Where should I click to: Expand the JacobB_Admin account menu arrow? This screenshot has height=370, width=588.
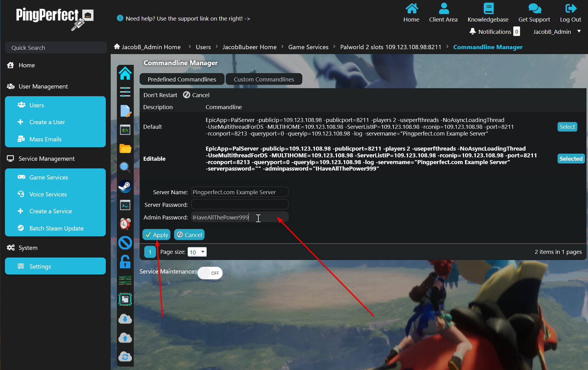579,31
